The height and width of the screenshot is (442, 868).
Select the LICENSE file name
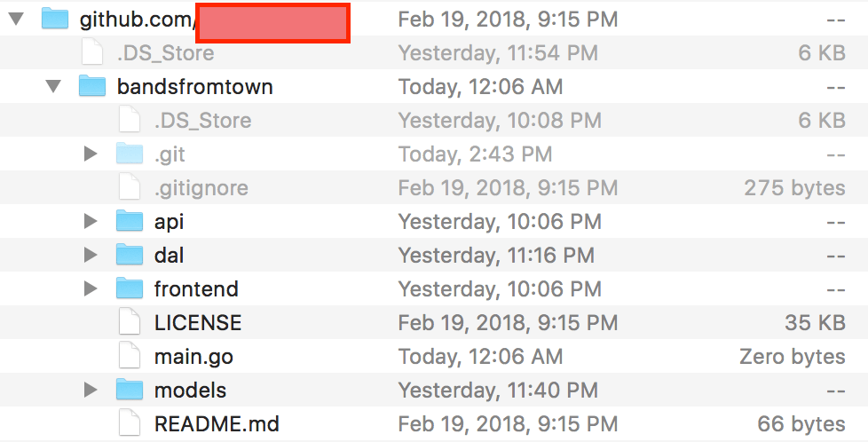(198, 322)
